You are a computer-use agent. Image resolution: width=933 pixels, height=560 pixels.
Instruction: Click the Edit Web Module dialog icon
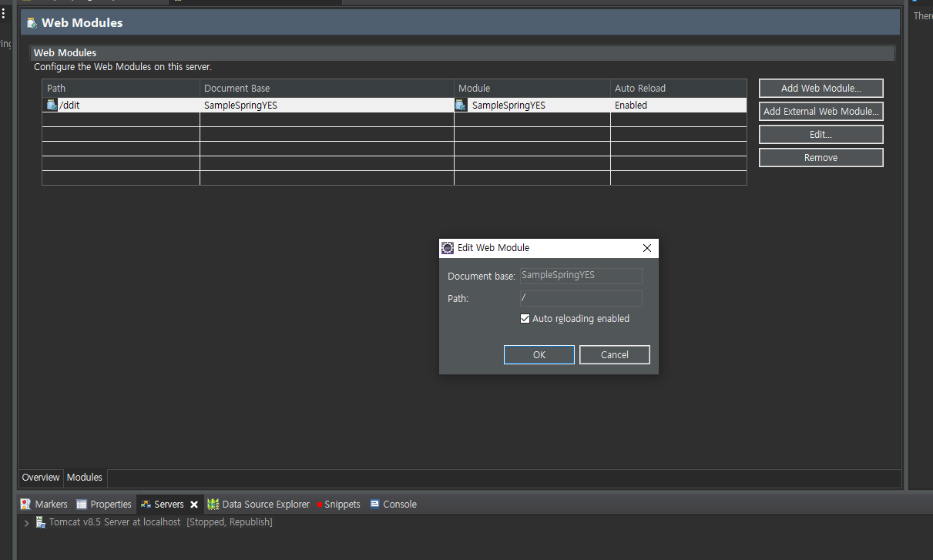(x=448, y=248)
